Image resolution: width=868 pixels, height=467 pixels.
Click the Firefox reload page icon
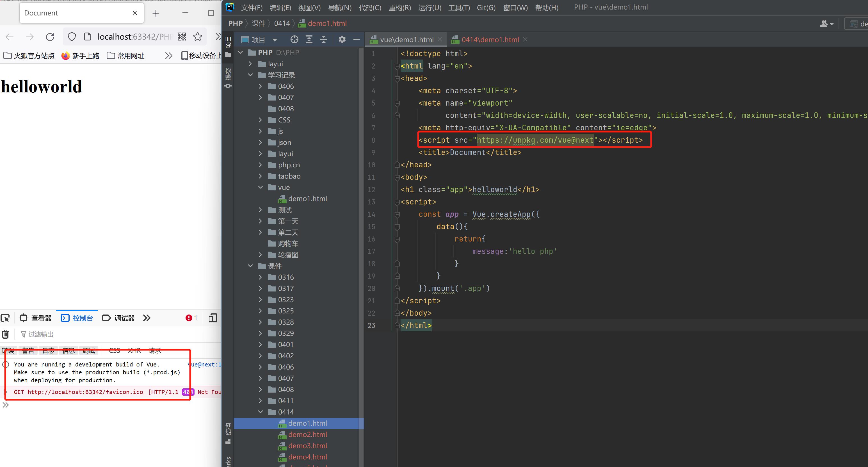pyautogui.click(x=50, y=37)
